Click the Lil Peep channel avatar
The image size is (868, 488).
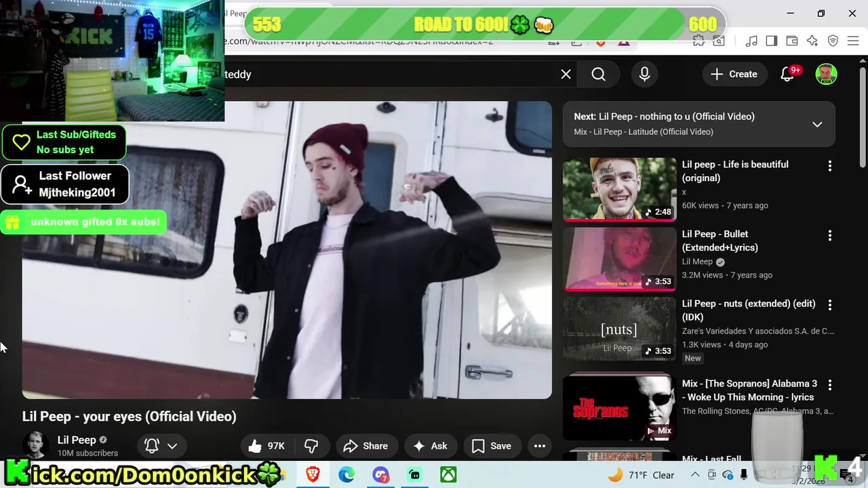point(35,445)
